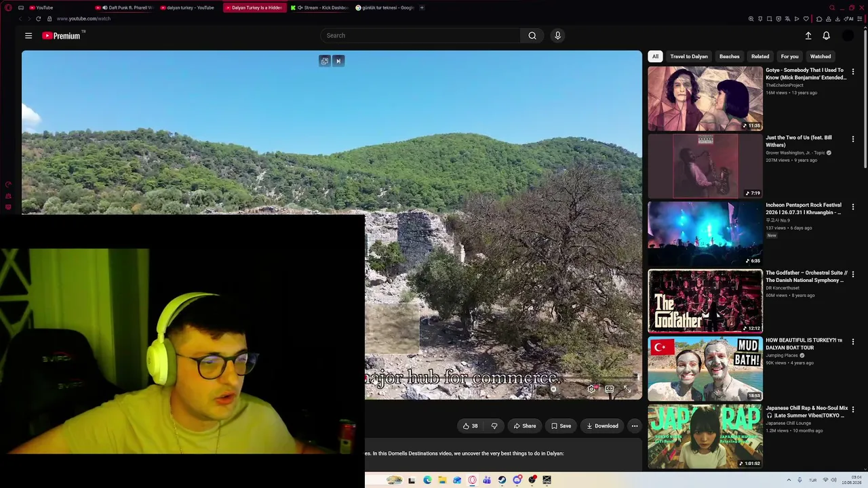Open options for Gotye video suggestion
The width and height of the screenshot is (868, 488).
(853, 71)
